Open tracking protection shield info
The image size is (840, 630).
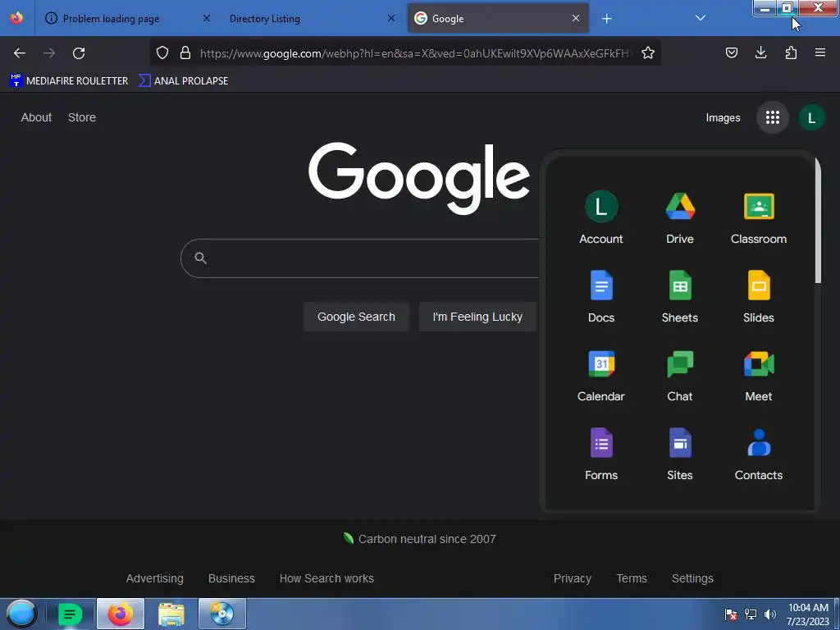click(162, 52)
